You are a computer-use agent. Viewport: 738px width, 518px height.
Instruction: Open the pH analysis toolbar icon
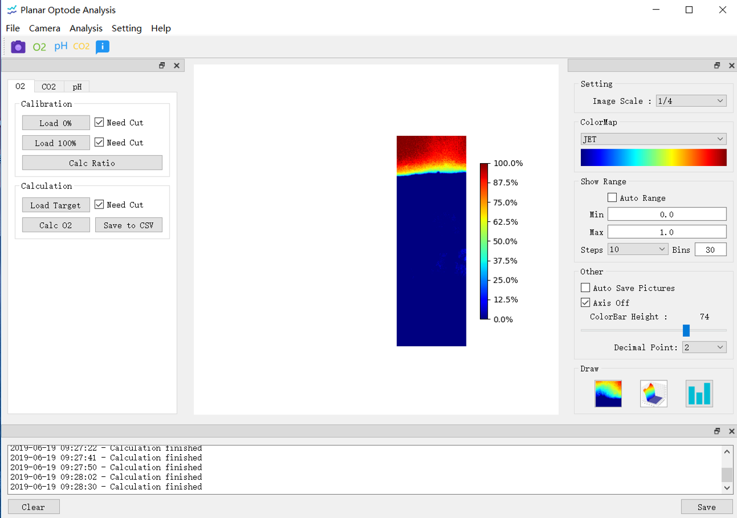[x=61, y=46]
